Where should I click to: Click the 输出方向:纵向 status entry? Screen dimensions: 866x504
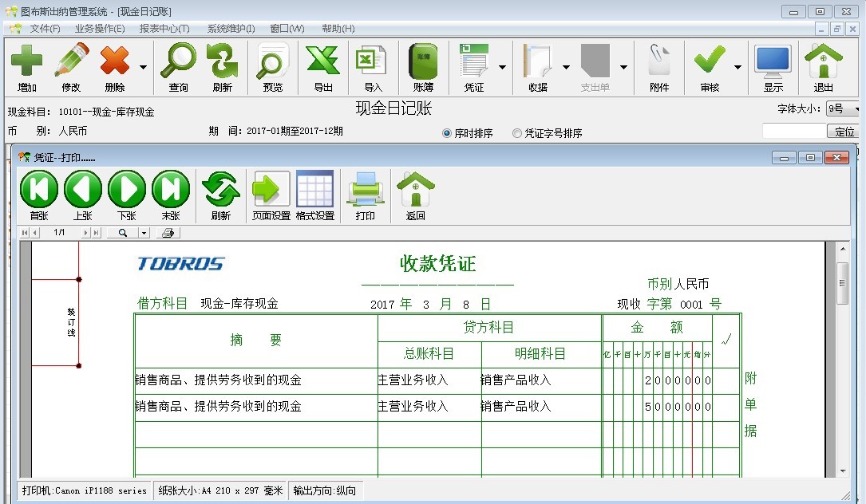pyautogui.click(x=325, y=490)
